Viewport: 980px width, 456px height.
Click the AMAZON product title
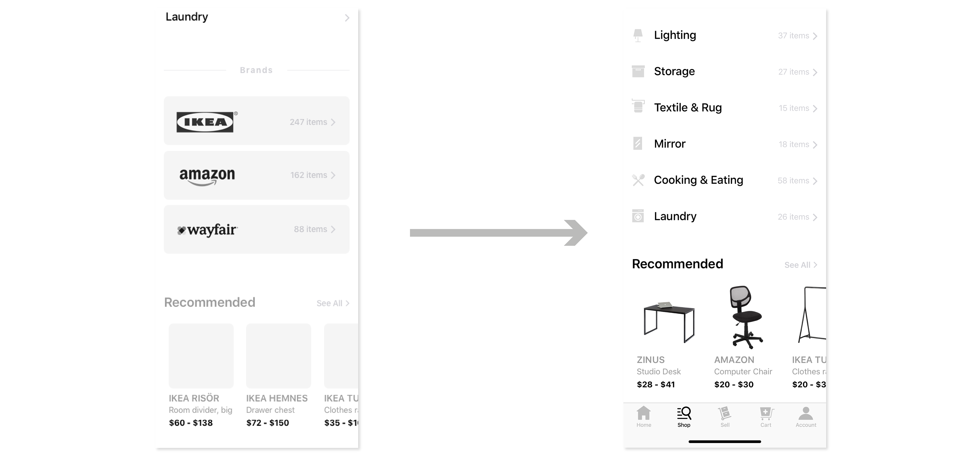tap(734, 360)
